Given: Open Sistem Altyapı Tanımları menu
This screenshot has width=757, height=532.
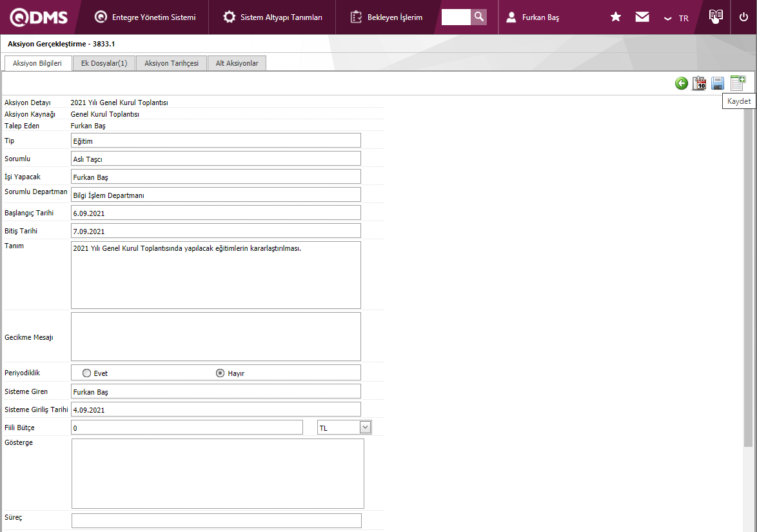Looking at the screenshot, I should pyautogui.click(x=273, y=17).
